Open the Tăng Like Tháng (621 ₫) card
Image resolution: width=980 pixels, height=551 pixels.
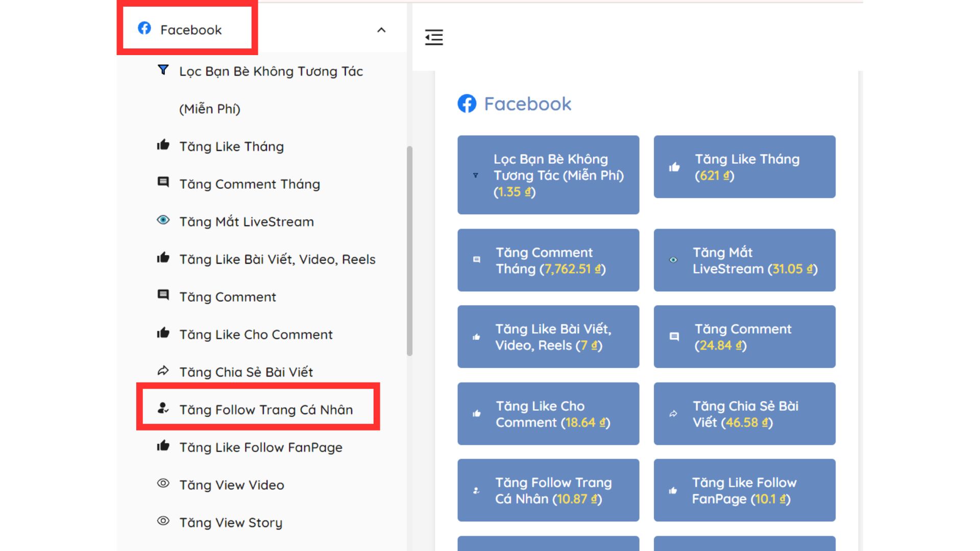(744, 167)
